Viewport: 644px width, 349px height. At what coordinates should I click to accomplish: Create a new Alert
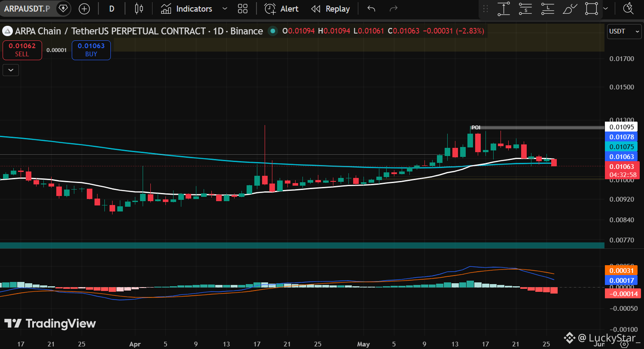tap(281, 9)
